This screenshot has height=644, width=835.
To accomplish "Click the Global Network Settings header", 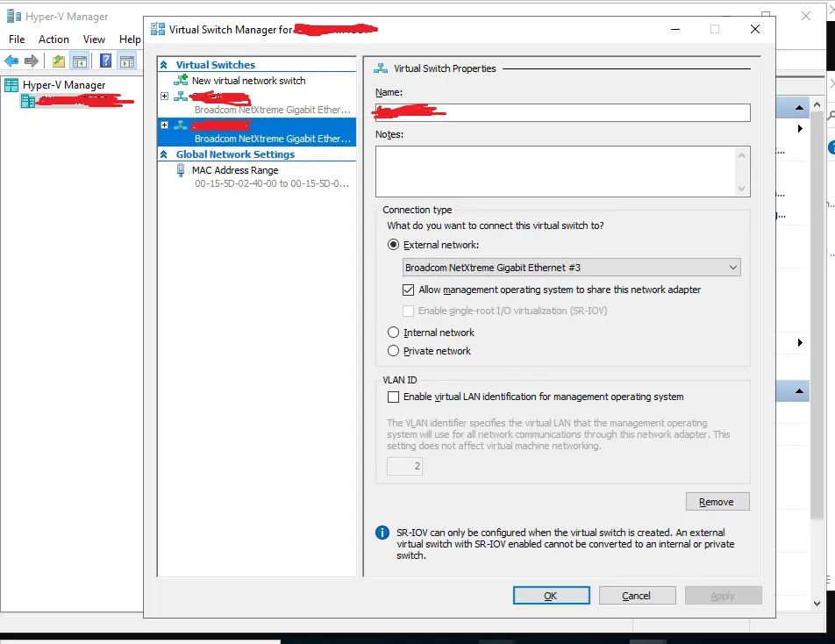I will [235, 154].
